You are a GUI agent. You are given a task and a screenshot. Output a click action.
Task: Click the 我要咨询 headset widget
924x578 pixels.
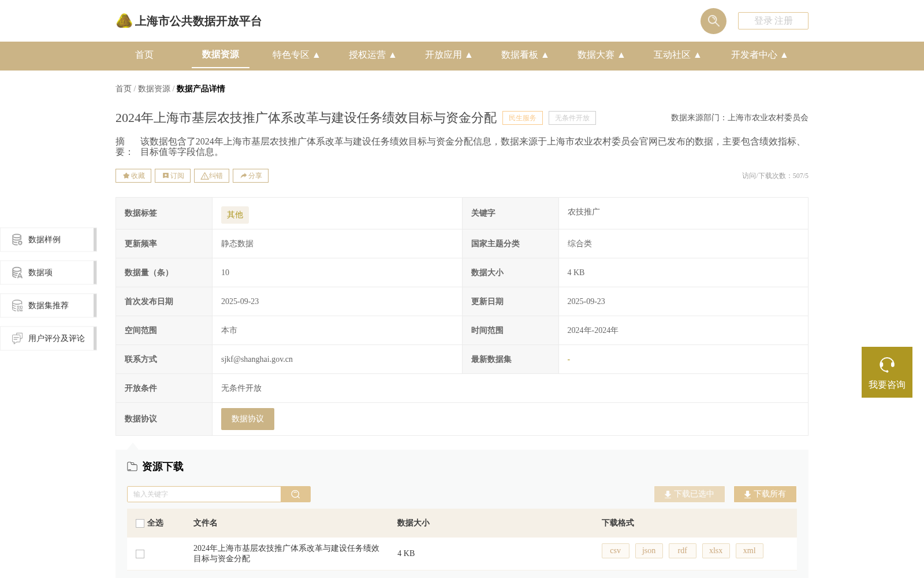pyautogui.click(x=887, y=372)
